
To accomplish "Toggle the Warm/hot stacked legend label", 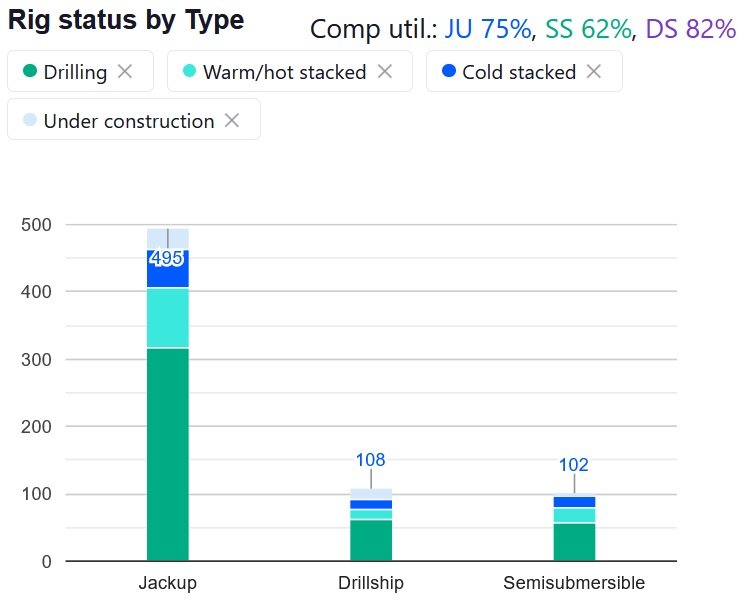I will [284, 72].
